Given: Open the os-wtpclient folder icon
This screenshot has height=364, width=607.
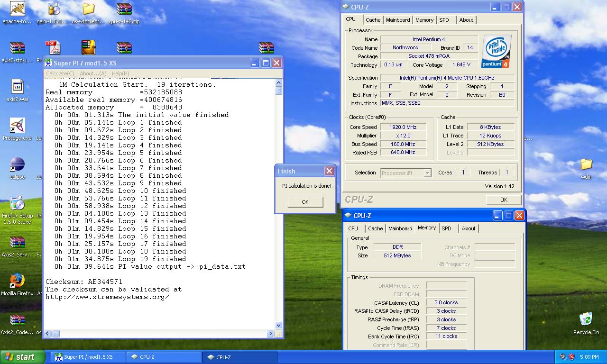Looking at the screenshot, I should click(89, 9).
